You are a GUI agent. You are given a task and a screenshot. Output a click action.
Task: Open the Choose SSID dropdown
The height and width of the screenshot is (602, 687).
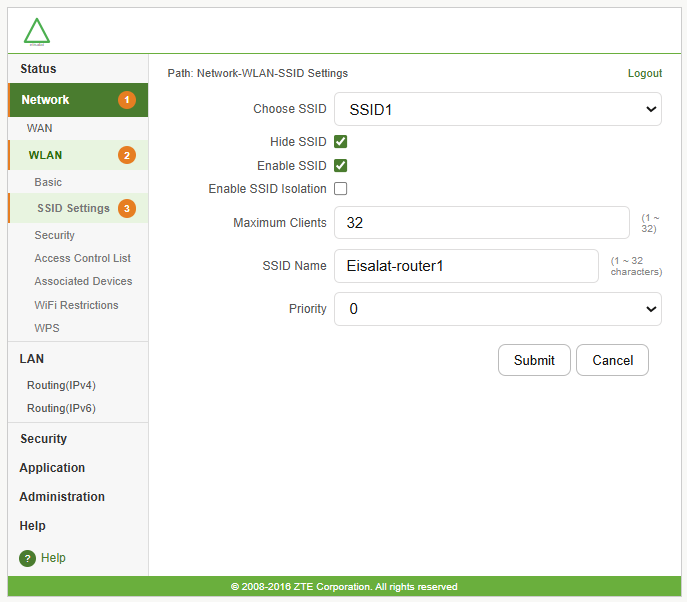tap(498, 109)
